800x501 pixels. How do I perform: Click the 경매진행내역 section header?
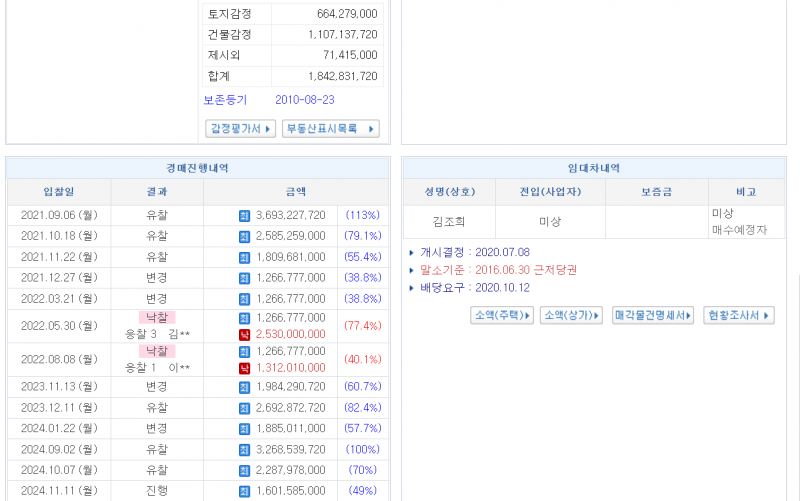(x=197, y=168)
